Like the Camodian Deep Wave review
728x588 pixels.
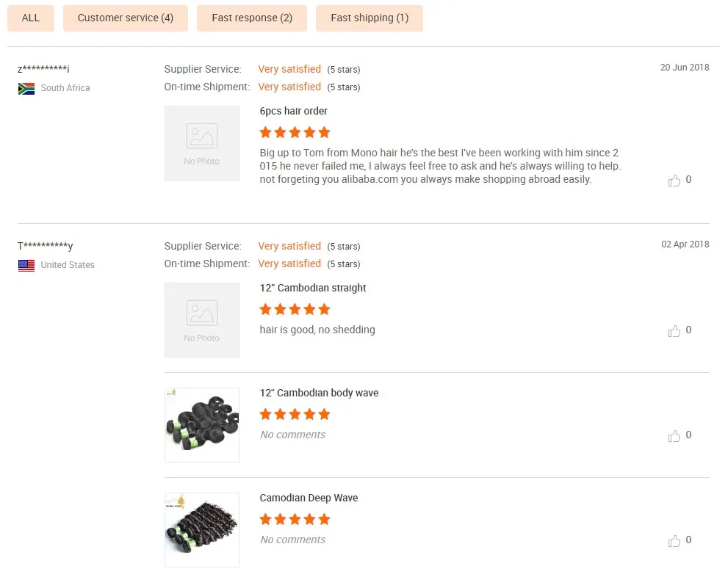(x=674, y=541)
